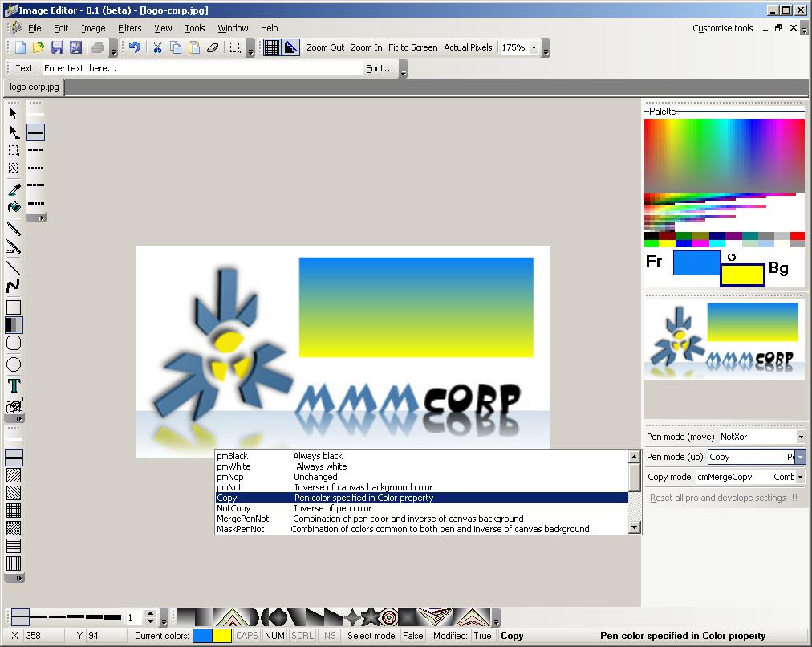Switch to the logo-corp.jpg tab
812x647 pixels.
(x=35, y=87)
